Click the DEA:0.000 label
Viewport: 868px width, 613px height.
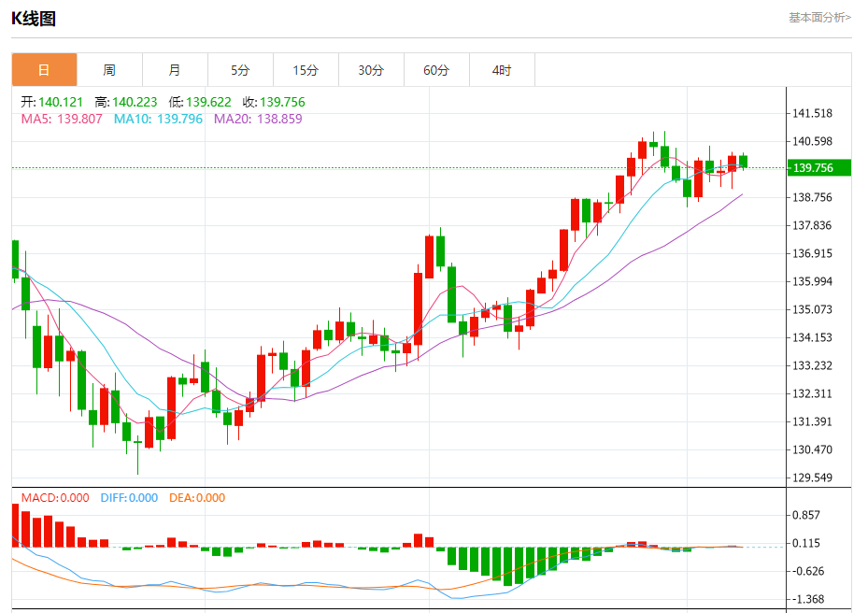[197, 498]
